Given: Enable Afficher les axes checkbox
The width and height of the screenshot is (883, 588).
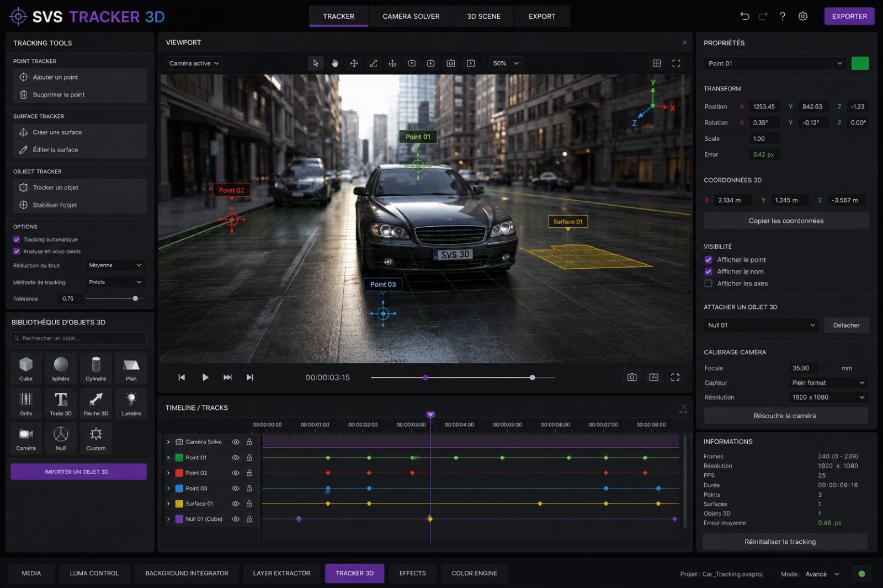Looking at the screenshot, I should click(x=708, y=284).
